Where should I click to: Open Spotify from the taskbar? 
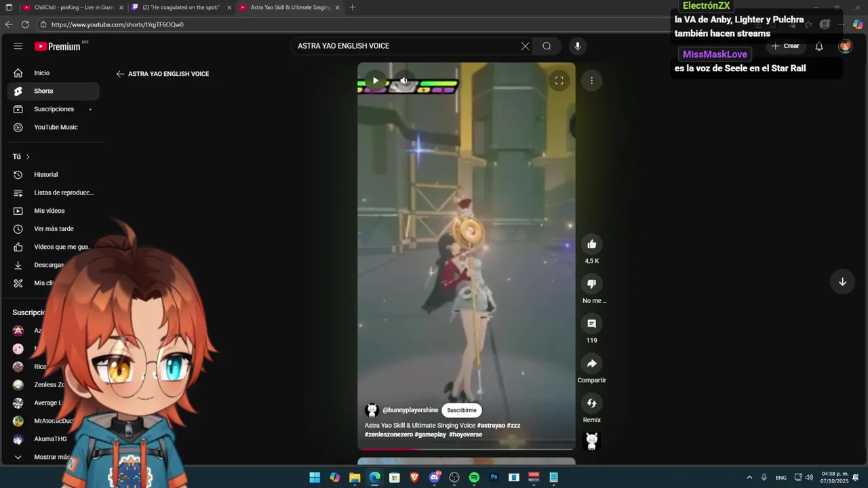(x=474, y=477)
